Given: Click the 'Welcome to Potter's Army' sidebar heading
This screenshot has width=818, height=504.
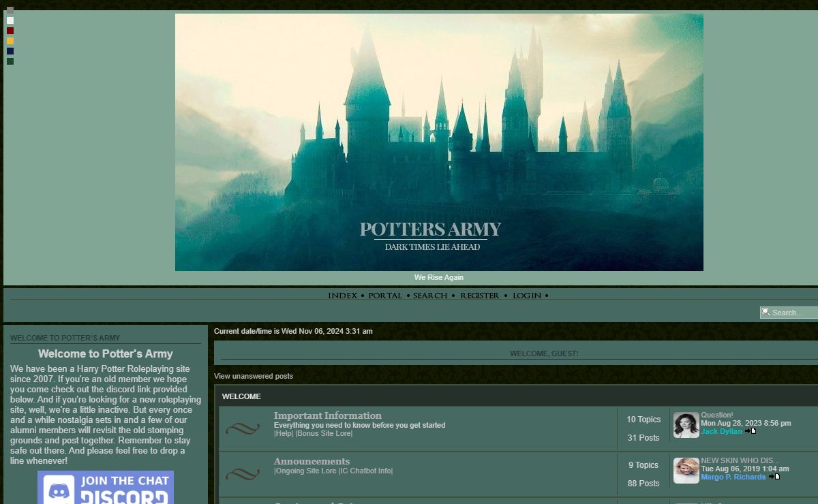Looking at the screenshot, I should point(106,353).
